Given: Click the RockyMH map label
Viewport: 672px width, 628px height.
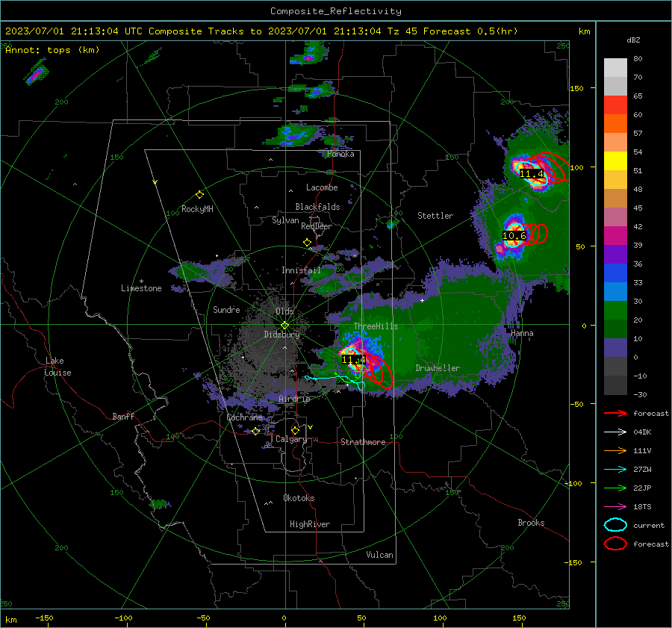Looking at the screenshot, I should 197,209.
